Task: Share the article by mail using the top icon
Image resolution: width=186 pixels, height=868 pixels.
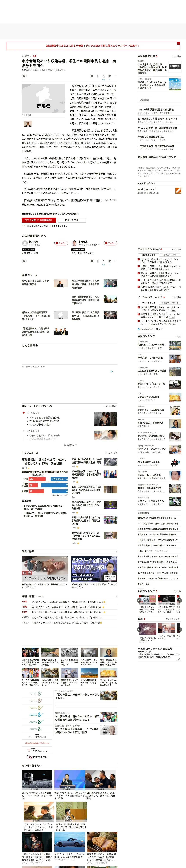Action: [x=92, y=76]
